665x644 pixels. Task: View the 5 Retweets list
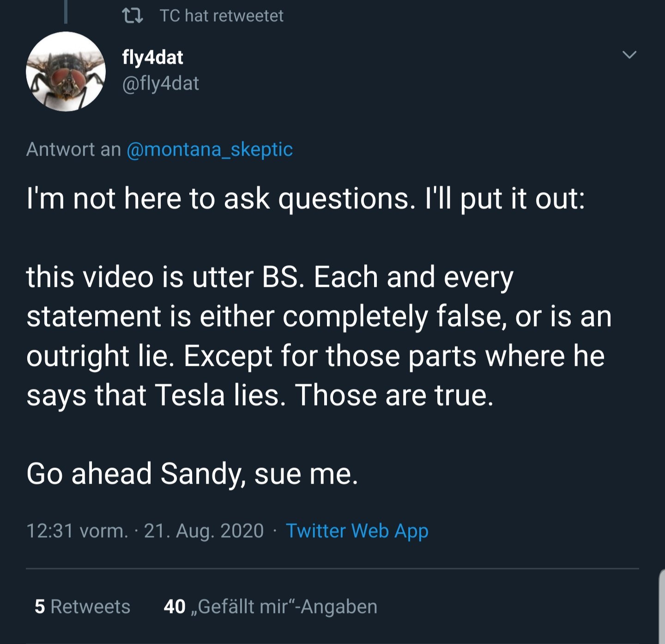(x=82, y=607)
